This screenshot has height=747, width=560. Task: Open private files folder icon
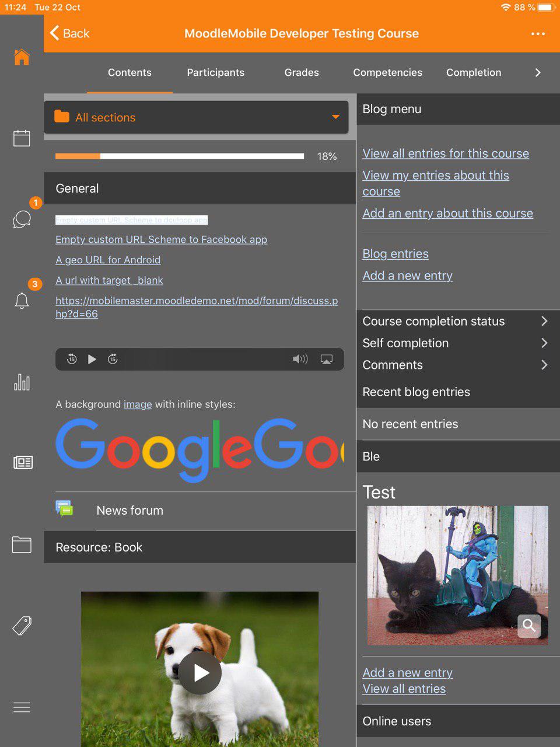(x=22, y=544)
